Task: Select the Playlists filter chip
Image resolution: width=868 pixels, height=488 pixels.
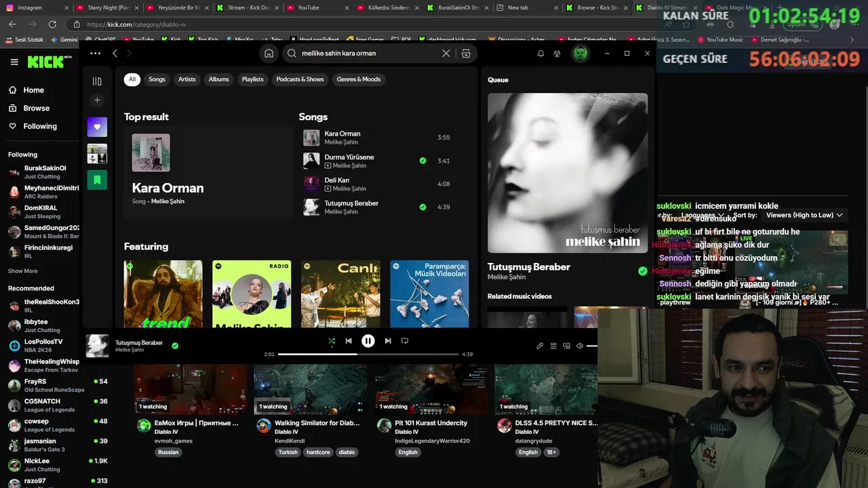Action: click(x=253, y=79)
